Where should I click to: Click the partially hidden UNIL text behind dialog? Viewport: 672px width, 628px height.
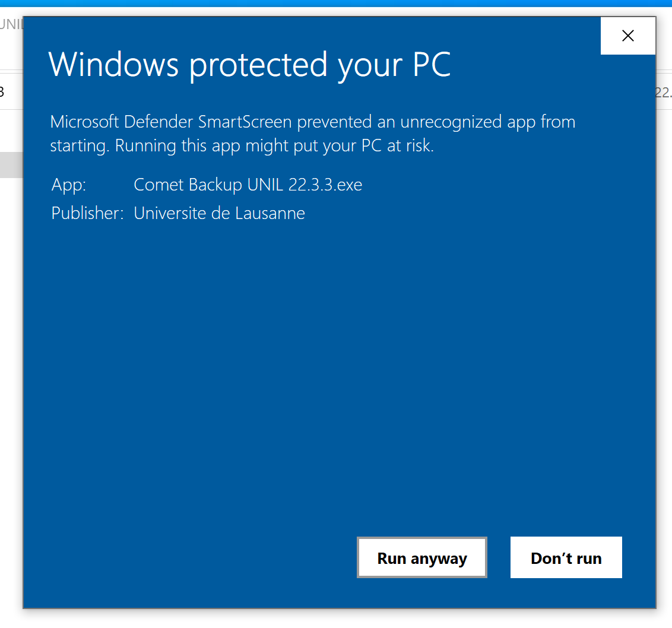coord(11,25)
